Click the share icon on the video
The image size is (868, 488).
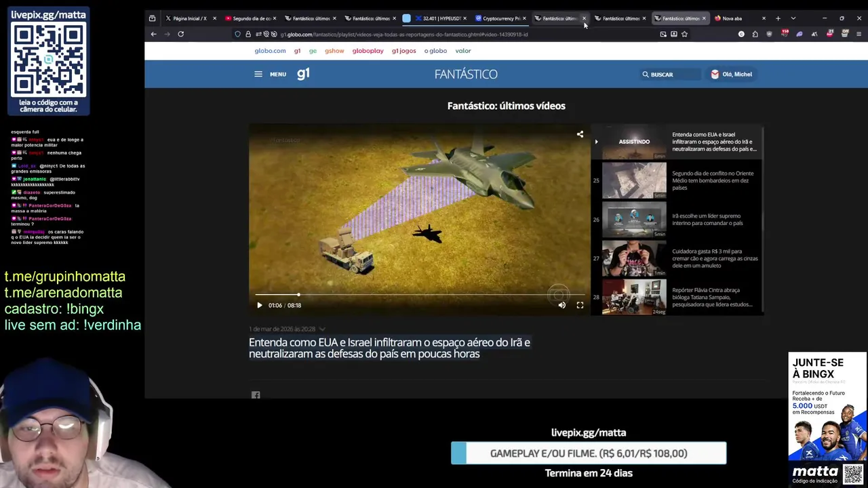point(580,135)
